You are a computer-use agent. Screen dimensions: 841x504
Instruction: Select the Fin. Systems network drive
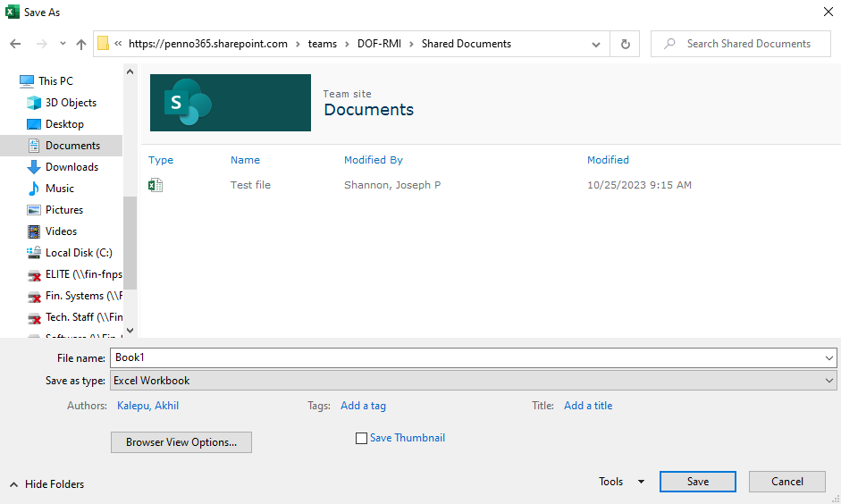(84, 296)
